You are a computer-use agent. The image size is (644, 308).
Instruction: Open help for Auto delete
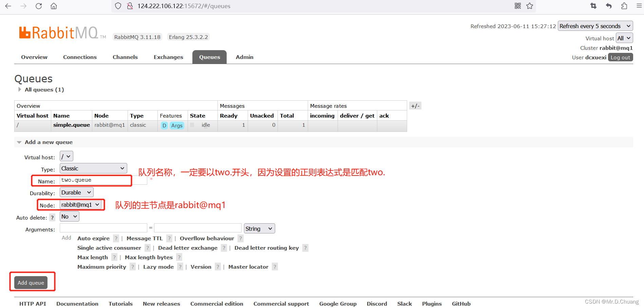click(52, 218)
